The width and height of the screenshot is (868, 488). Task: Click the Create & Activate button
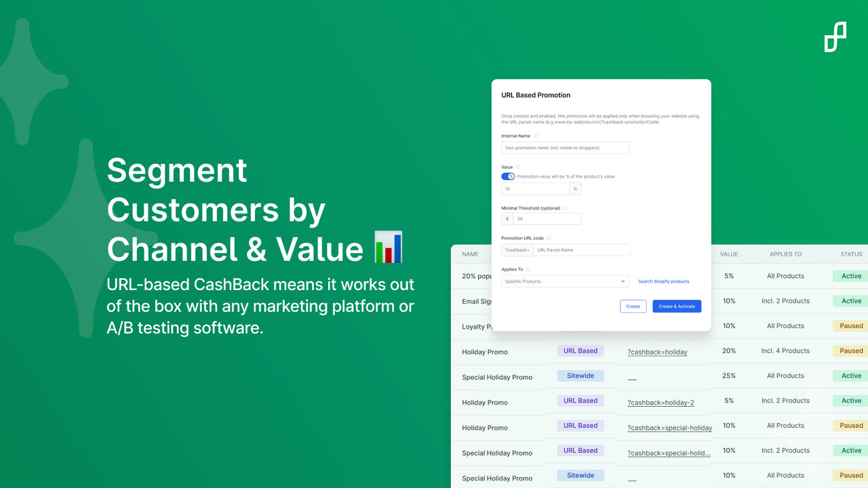point(677,306)
